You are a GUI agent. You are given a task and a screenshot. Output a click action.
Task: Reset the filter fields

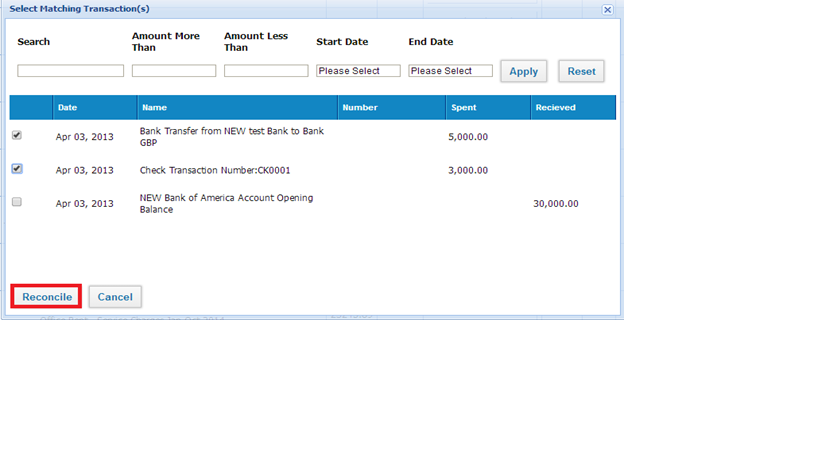581,72
